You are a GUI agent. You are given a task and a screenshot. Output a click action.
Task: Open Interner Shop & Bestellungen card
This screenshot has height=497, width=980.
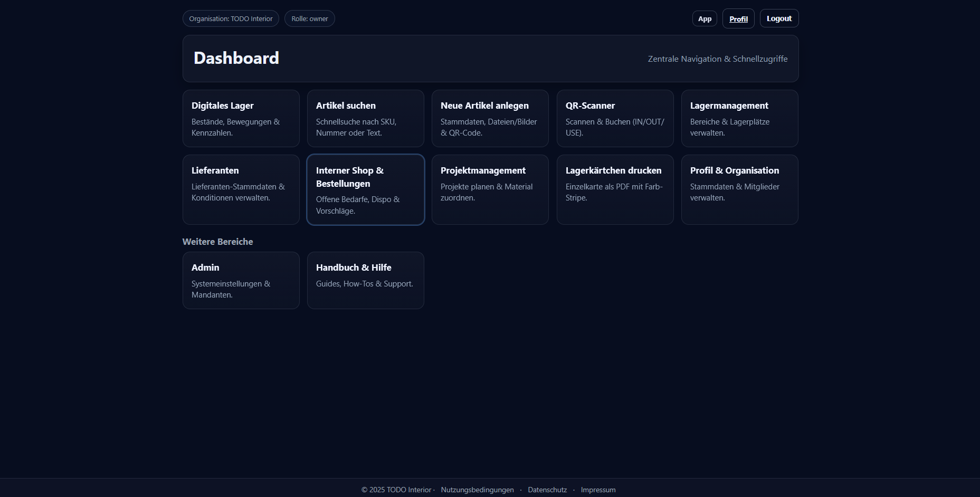(365, 189)
